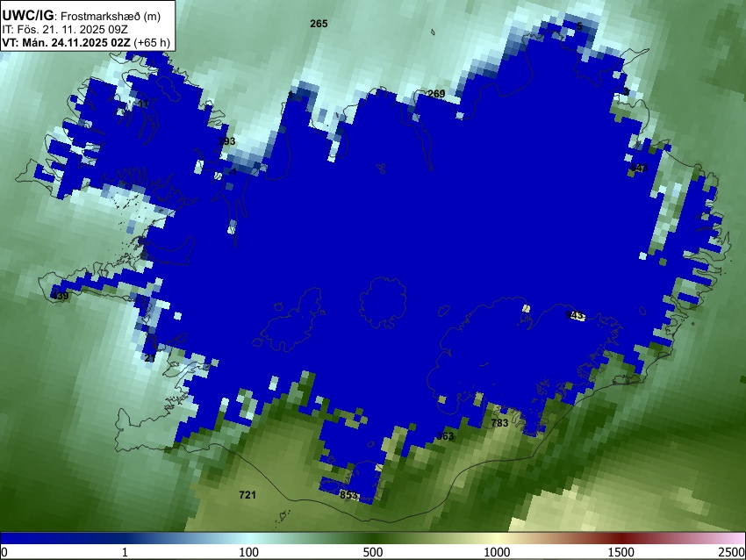
Task: Click the legend tick label "500"
Action: (x=373, y=552)
